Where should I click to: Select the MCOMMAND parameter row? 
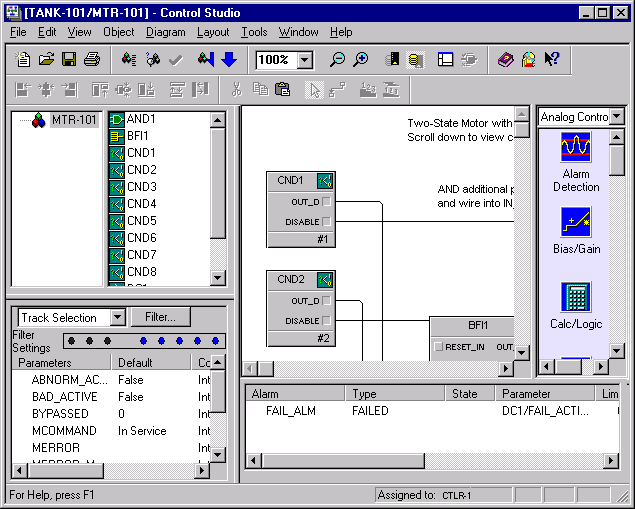(x=111, y=430)
